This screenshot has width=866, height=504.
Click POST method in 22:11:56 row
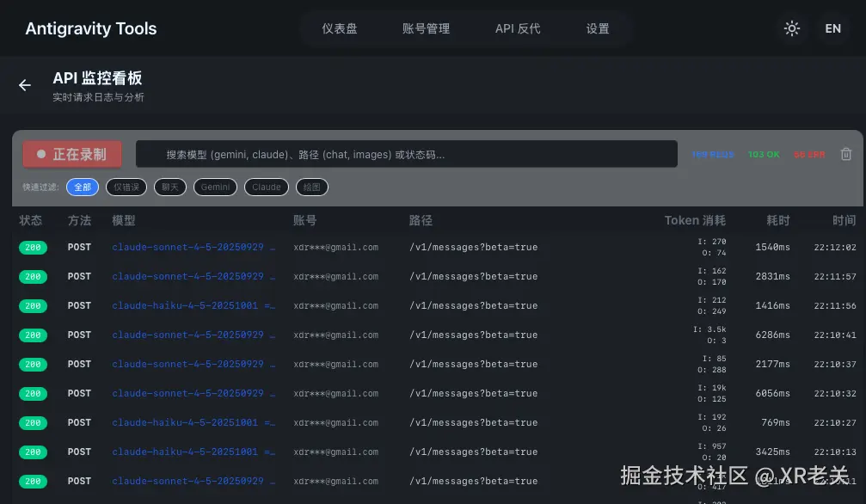pyautogui.click(x=79, y=305)
